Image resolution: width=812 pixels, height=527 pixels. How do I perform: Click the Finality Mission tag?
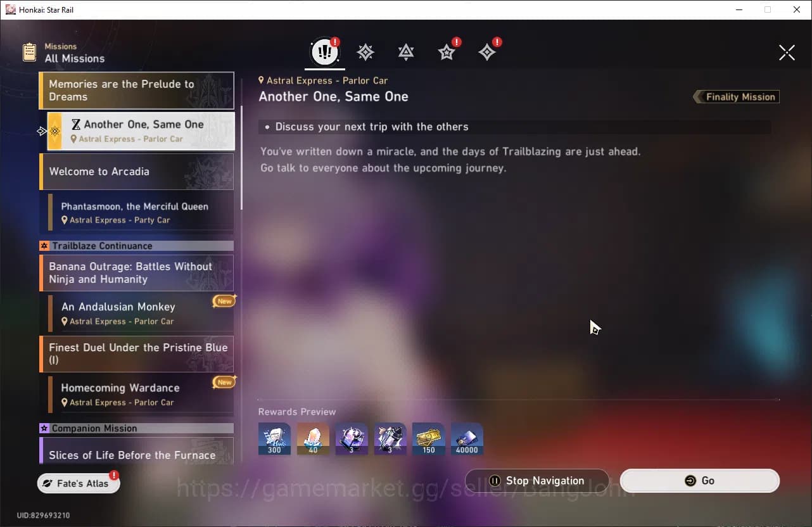click(x=737, y=97)
